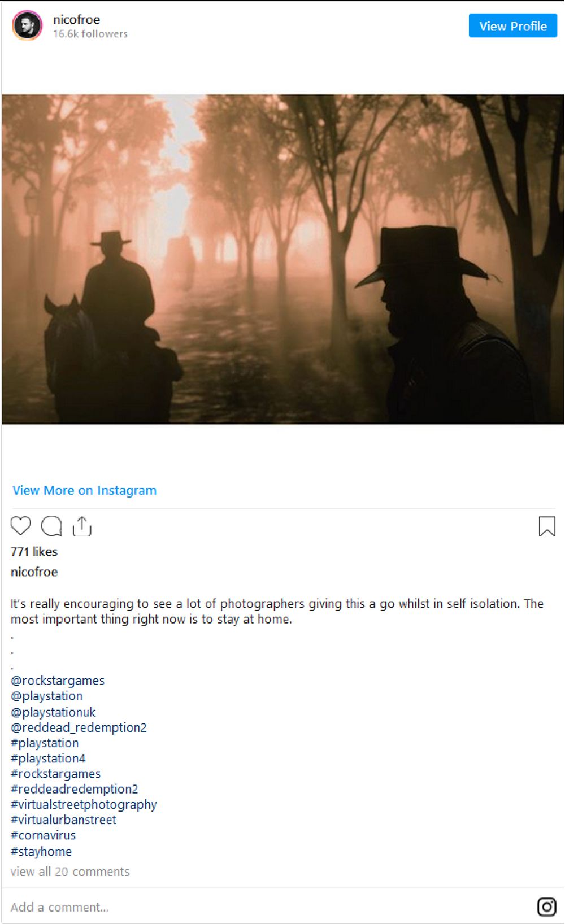Screen dimensions: 565x924
Task: Click the View Profile button
Action: pyautogui.click(x=513, y=26)
